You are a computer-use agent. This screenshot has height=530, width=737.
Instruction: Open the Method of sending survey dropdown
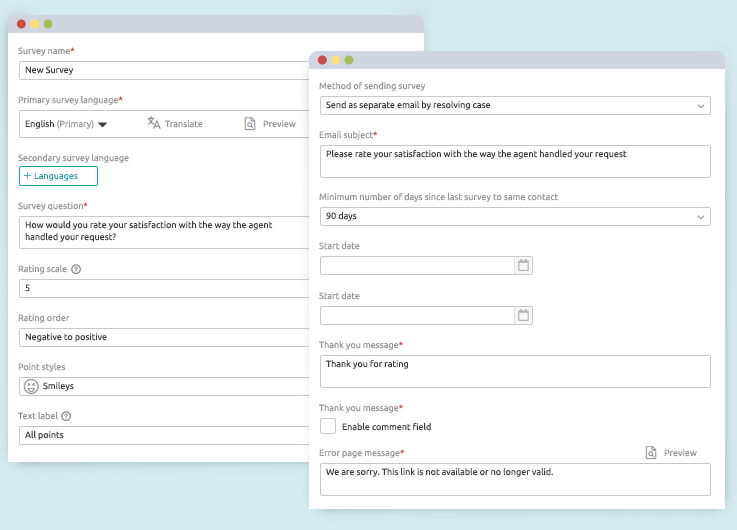(515, 105)
